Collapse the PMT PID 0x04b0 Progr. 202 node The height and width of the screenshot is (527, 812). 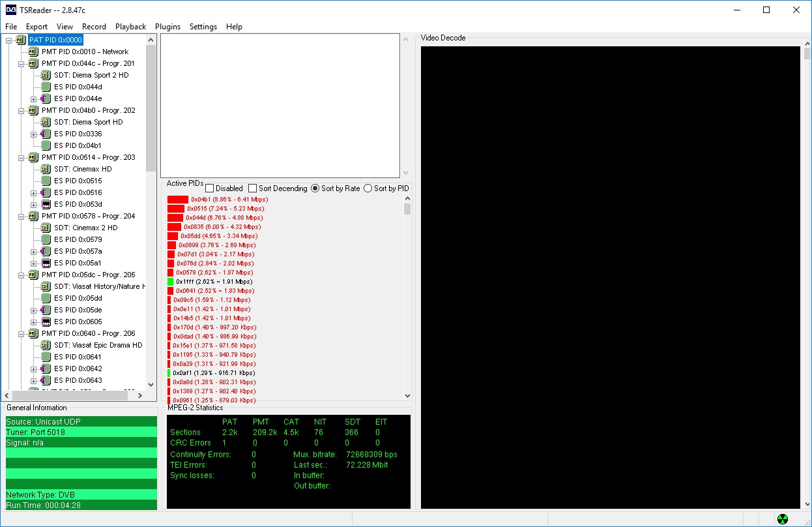click(22, 110)
